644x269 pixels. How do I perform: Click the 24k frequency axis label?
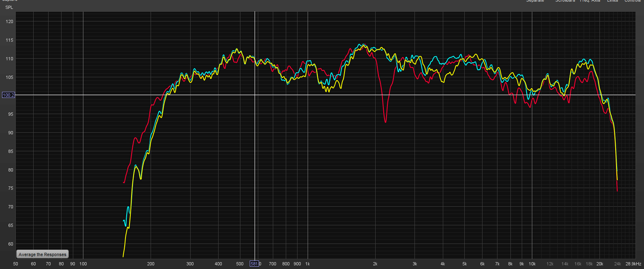[x=618, y=264]
